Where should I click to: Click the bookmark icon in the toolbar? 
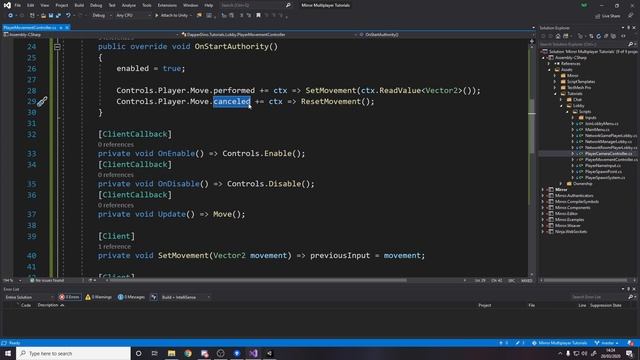pos(258,16)
